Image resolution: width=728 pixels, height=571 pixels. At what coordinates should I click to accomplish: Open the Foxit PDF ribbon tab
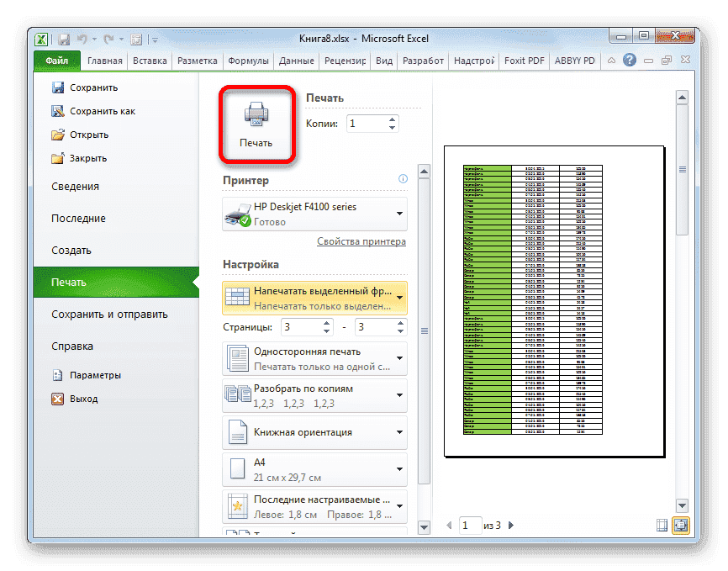click(524, 61)
